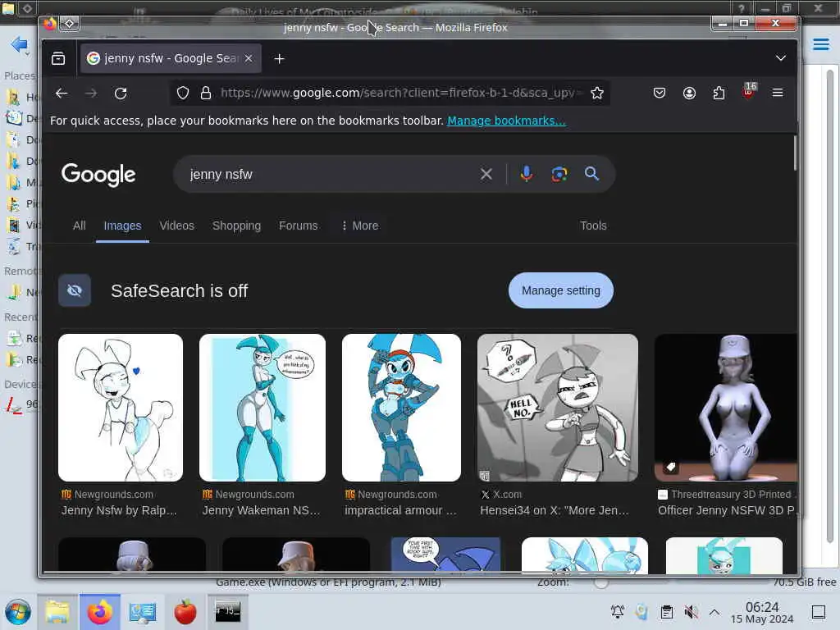
Task: Go back one page in Firefox
Action: (x=62, y=94)
